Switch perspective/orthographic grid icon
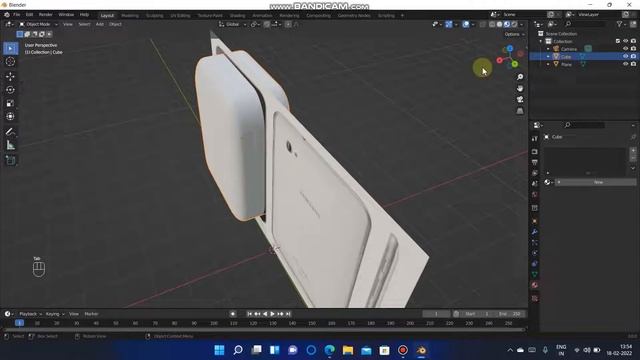This screenshot has width=640, height=360. point(520,111)
